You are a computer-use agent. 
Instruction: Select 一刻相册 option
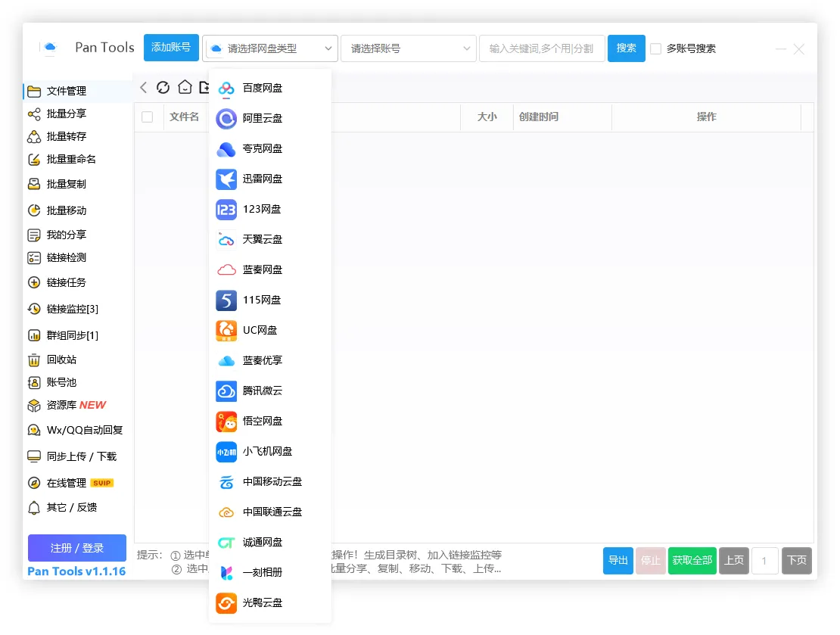click(270, 572)
